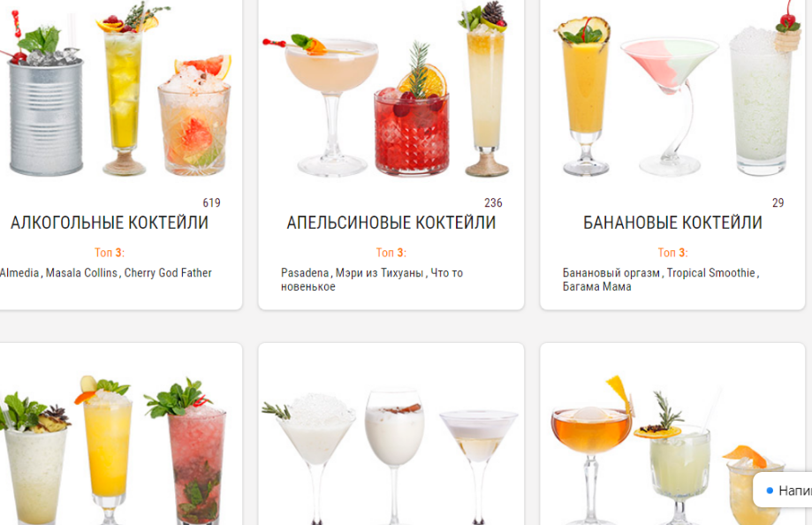Open the Банановые коктейли category title

click(672, 223)
